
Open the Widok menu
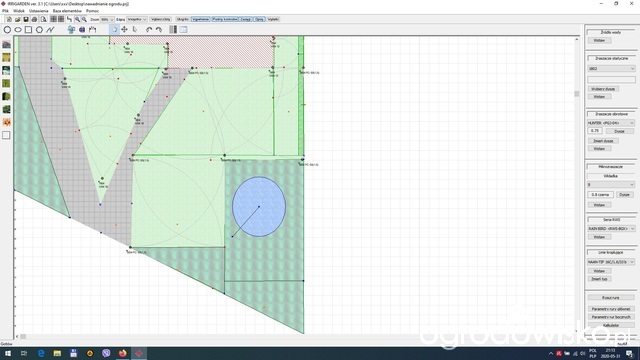(19, 11)
